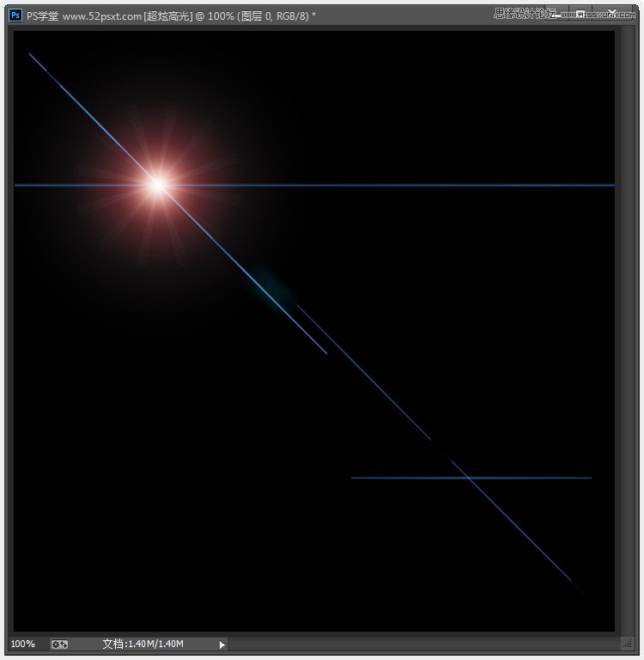The image size is (644, 660).
Task: Click the left end of short lower horizontal line
Action: (354, 477)
